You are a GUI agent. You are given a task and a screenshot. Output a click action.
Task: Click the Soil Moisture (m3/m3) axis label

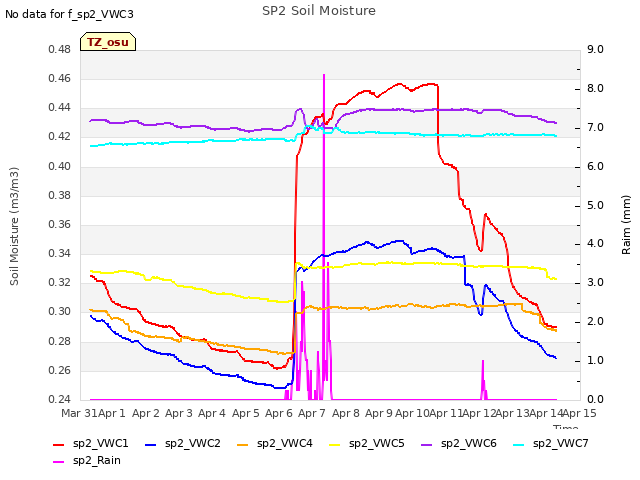14,226
